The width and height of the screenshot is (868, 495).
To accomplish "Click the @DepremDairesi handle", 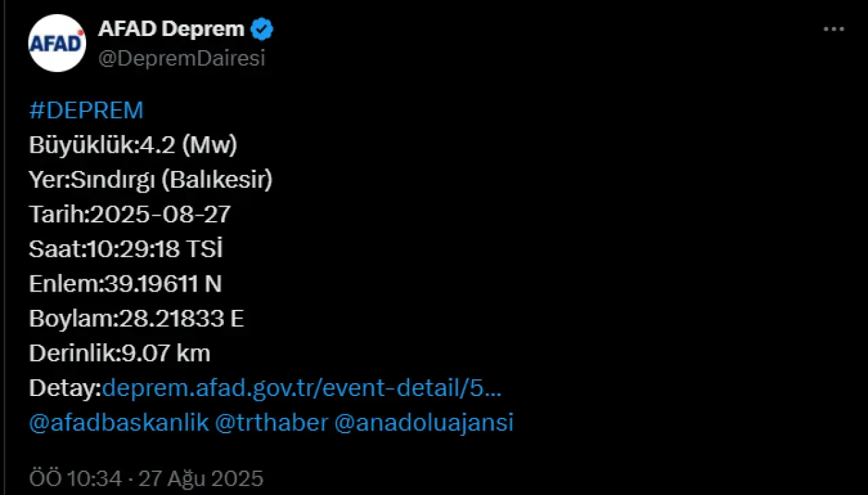I will (182, 58).
